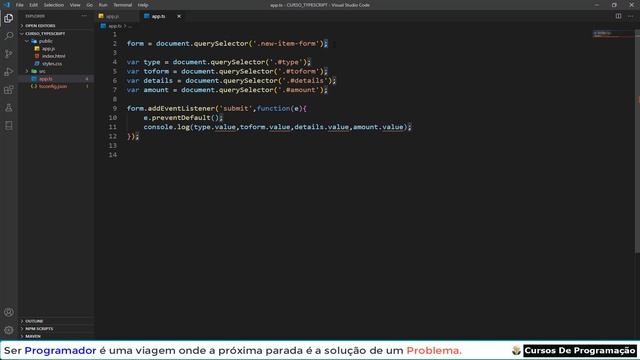Expand the Open Editors section
The image size is (640, 360).
coord(40,26)
